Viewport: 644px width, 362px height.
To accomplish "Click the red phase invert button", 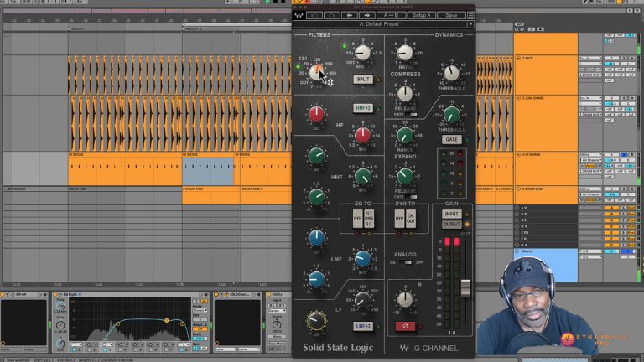I will pyautogui.click(x=405, y=326).
